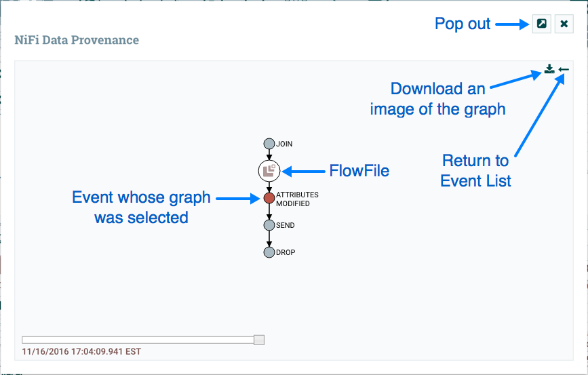Click the lineage time slider handle

[x=259, y=340]
